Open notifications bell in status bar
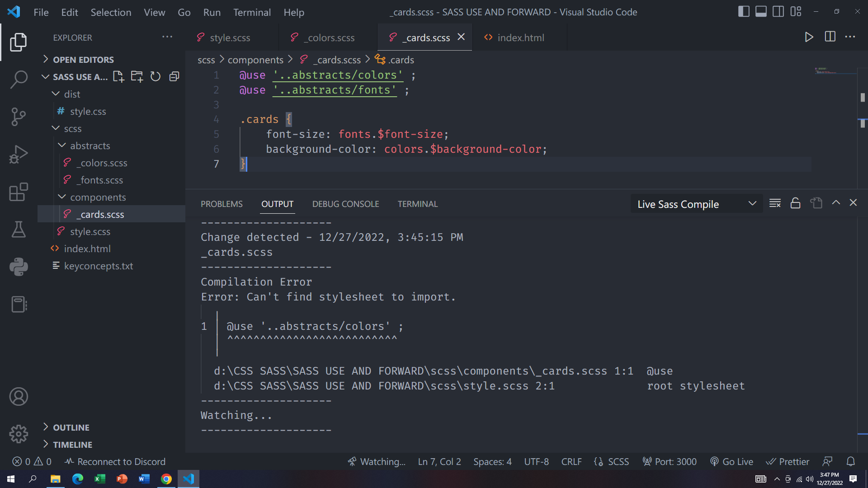Viewport: 868px width, 488px height. pos(851,461)
